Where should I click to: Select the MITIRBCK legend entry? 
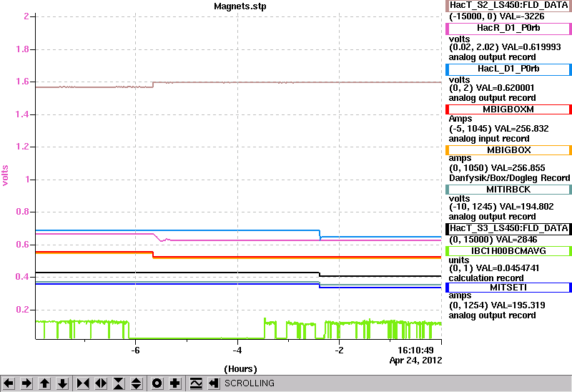point(508,190)
